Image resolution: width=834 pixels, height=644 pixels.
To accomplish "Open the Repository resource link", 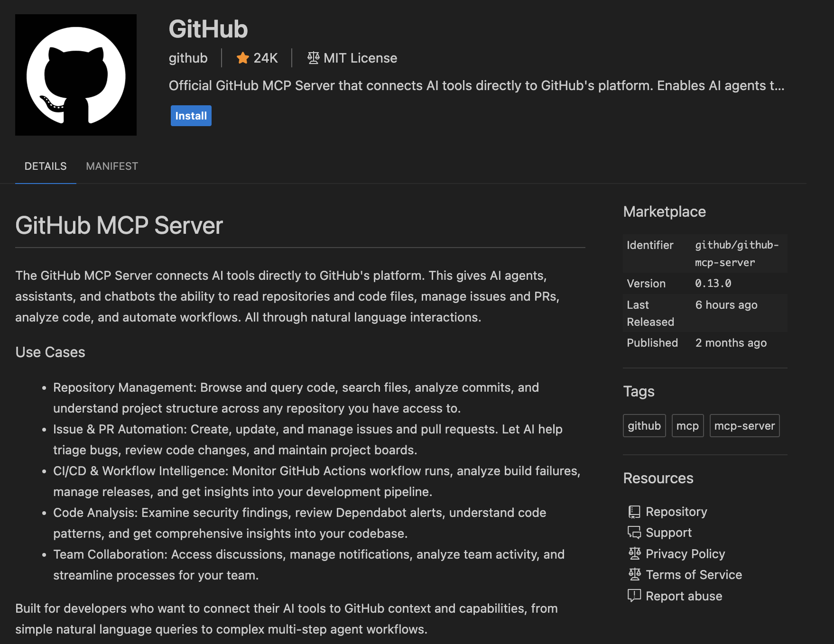I will point(676,511).
